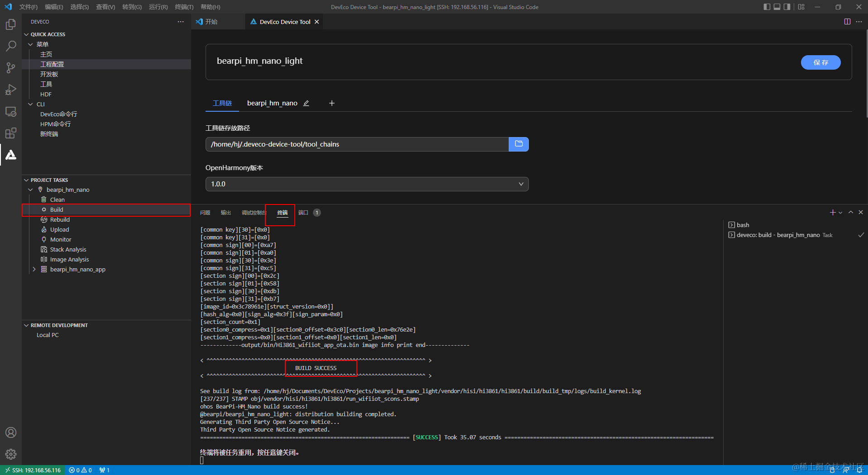868x475 pixels.
Task: Open the Accounts menu icon
Action: click(11, 432)
